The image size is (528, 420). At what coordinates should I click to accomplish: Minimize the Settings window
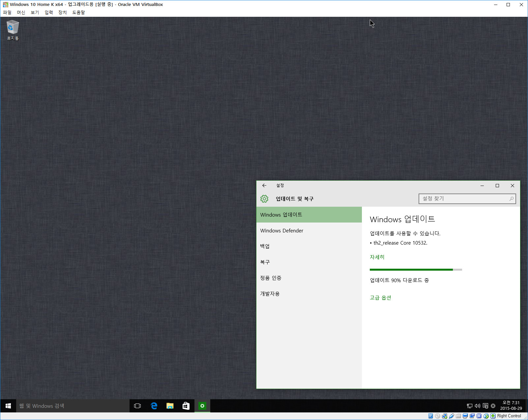(x=482, y=186)
